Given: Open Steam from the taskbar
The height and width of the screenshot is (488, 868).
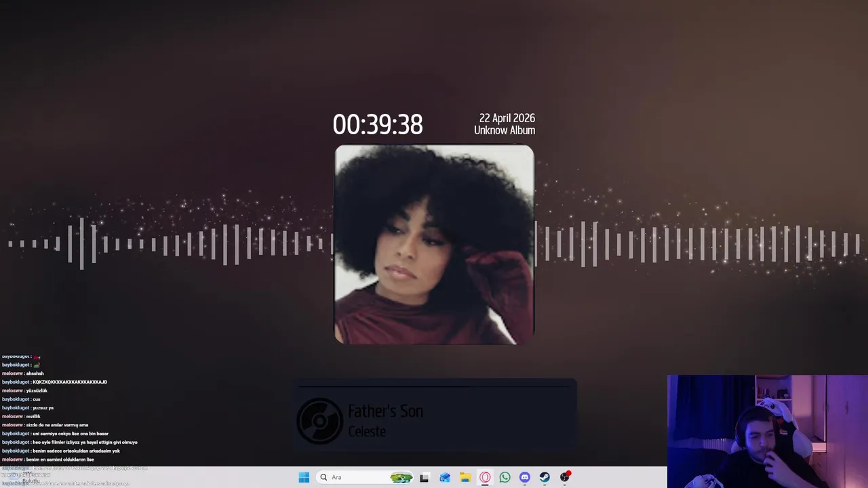Looking at the screenshot, I should click(545, 477).
